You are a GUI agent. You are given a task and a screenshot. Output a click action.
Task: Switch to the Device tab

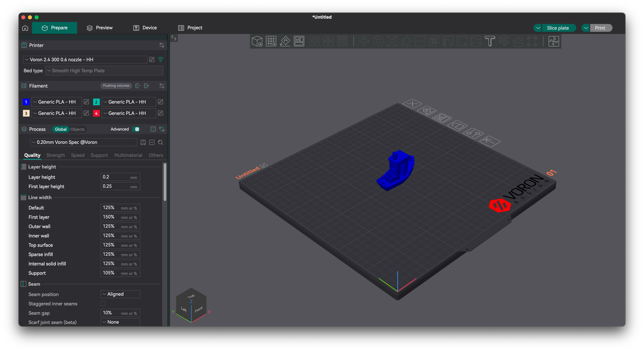(x=145, y=28)
